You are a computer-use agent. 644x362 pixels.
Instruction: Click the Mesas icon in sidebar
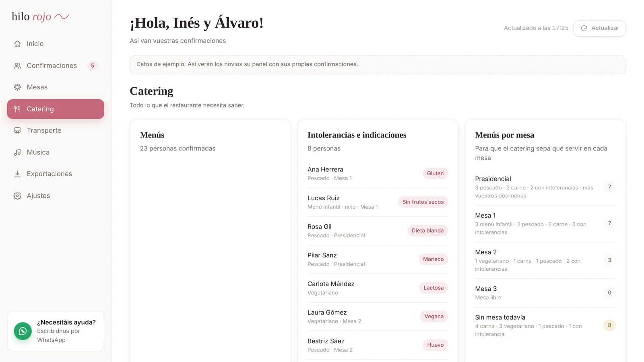pyautogui.click(x=17, y=87)
